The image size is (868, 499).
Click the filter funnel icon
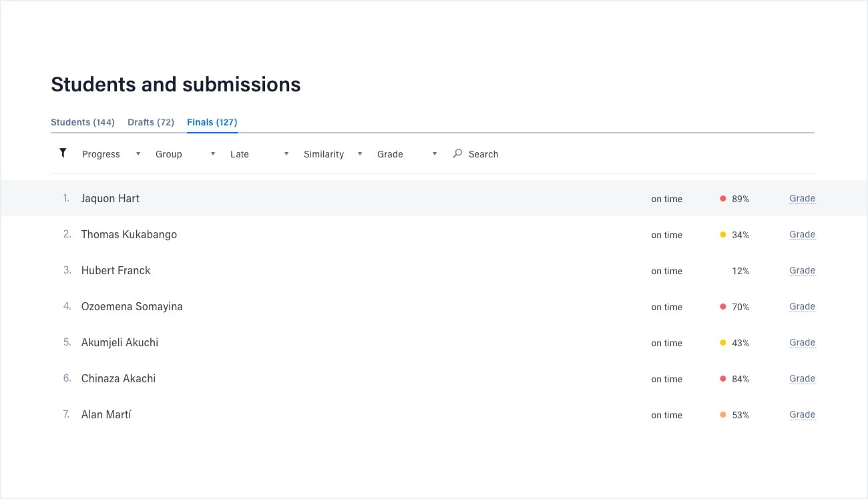[x=63, y=153]
